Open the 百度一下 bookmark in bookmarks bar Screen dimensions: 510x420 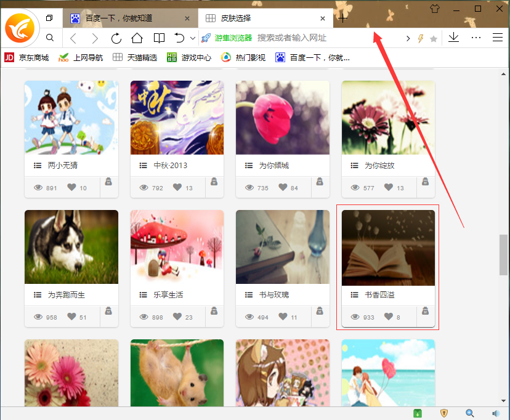pyautogui.click(x=312, y=58)
